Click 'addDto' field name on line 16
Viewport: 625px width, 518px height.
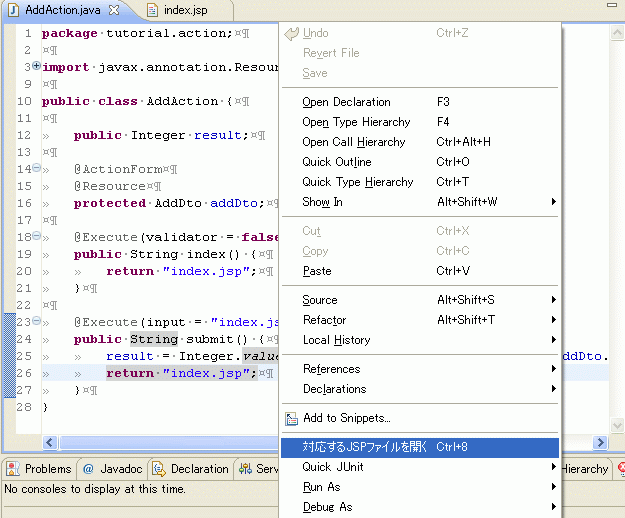click(234, 203)
